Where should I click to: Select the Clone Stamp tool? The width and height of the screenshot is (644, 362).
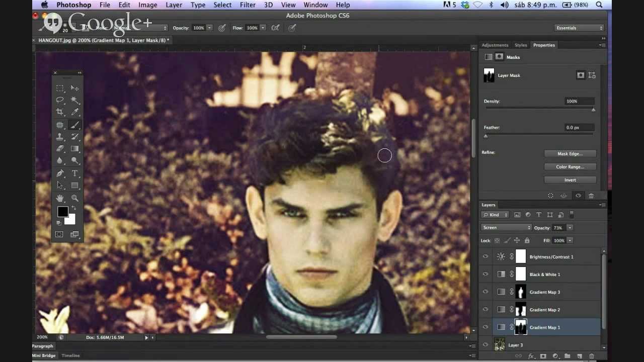point(60,137)
